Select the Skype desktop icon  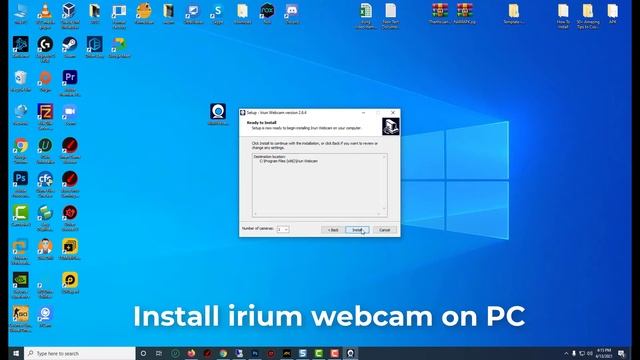218,14
